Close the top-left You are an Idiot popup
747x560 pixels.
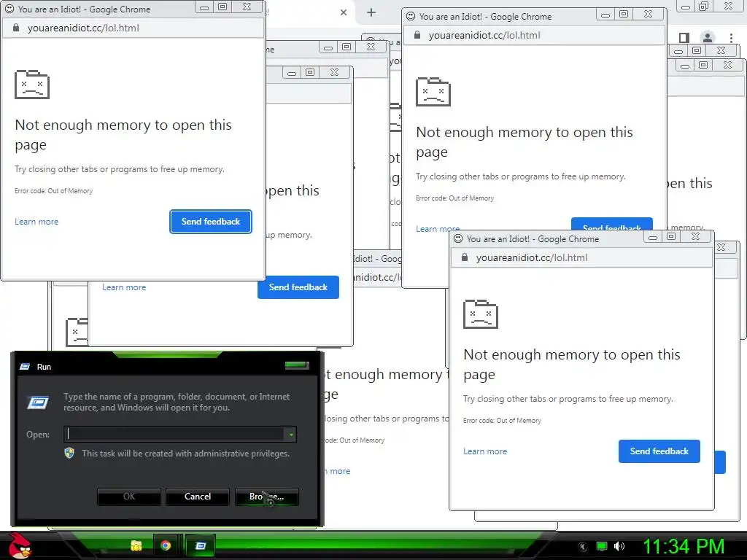click(247, 7)
